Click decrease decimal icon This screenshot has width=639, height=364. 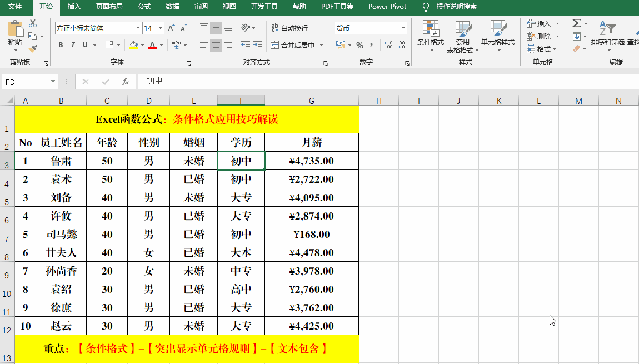(x=401, y=45)
